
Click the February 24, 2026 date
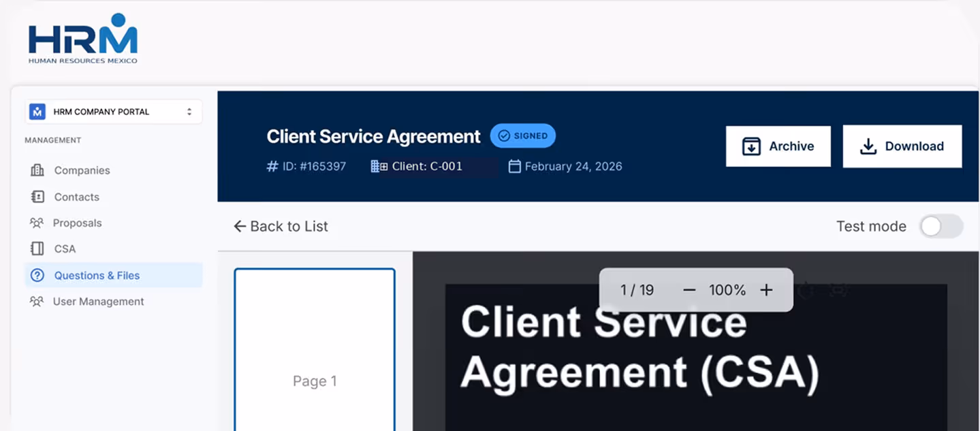573,166
